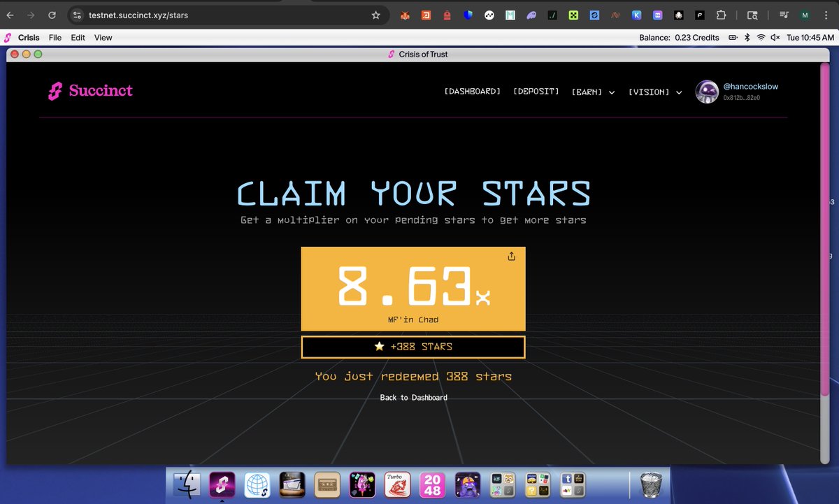Bookmark this page with the star icon
Image resolution: width=839 pixels, height=504 pixels.
375,15
